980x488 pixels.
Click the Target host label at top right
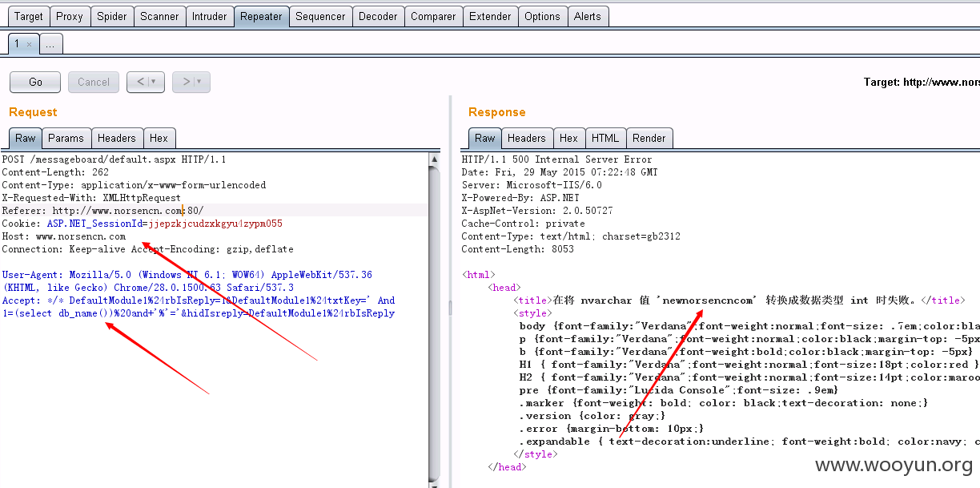[922, 82]
